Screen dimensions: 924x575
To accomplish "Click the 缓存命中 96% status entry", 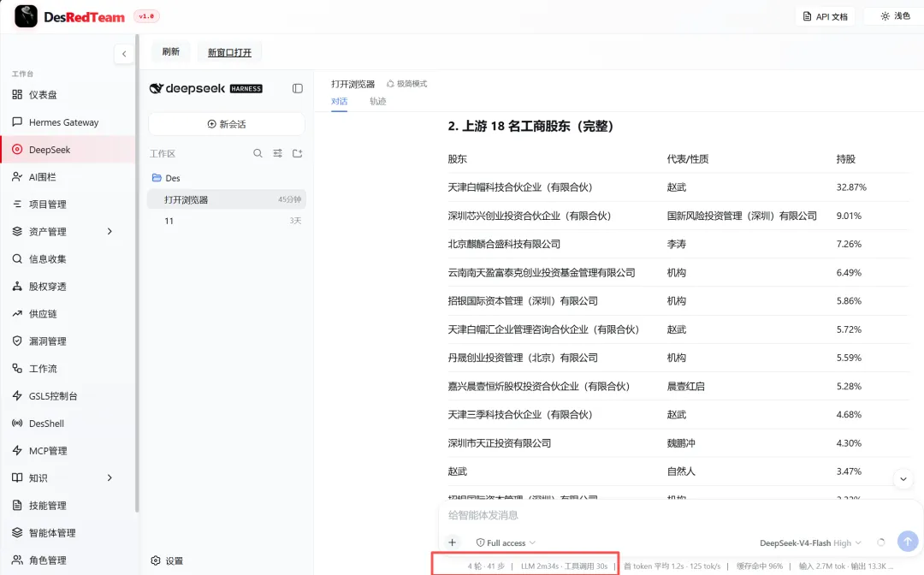I will pos(760,566).
